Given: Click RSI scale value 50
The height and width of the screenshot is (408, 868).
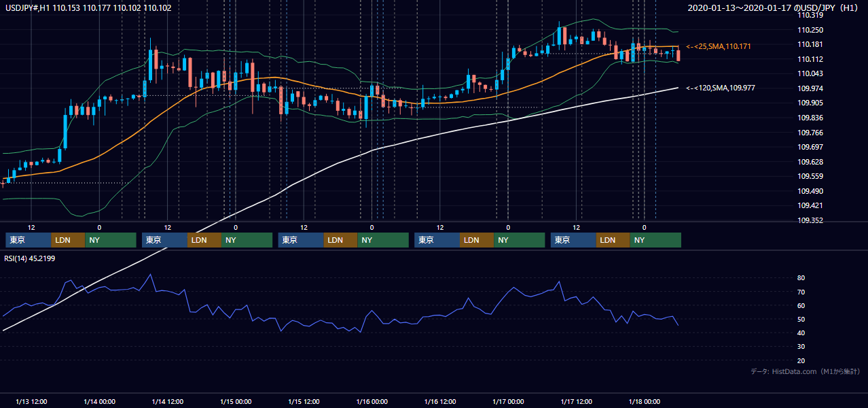Looking at the screenshot, I should coord(801,319).
